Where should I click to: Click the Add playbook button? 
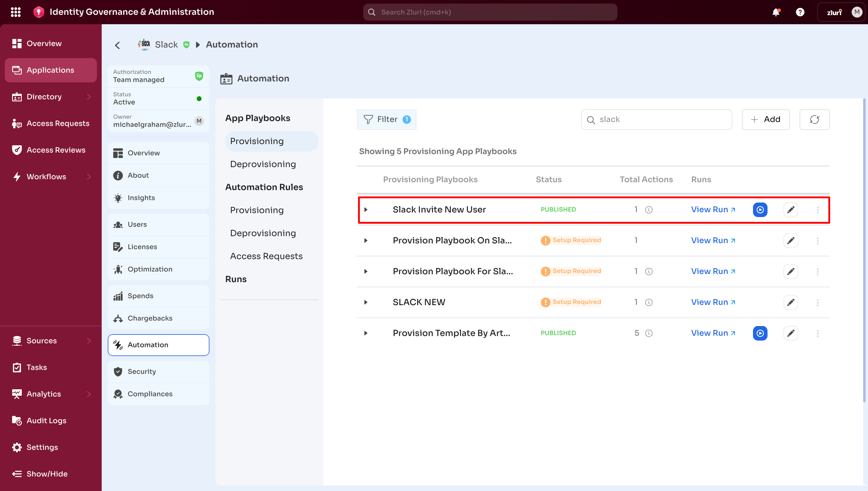click(765, 119)
